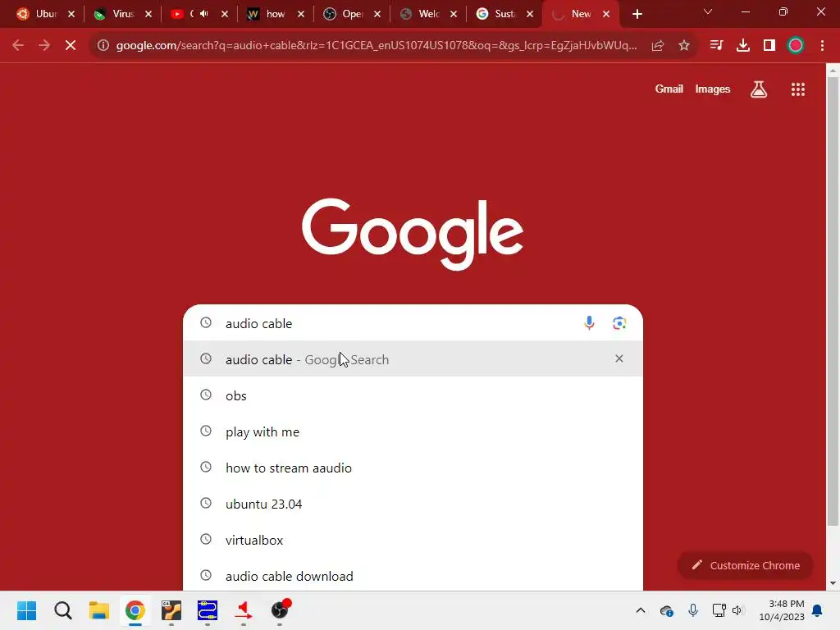The height and width of the screenshot is (630, 840).
Task: Open Chrome downloads icon
Action: 742,45
